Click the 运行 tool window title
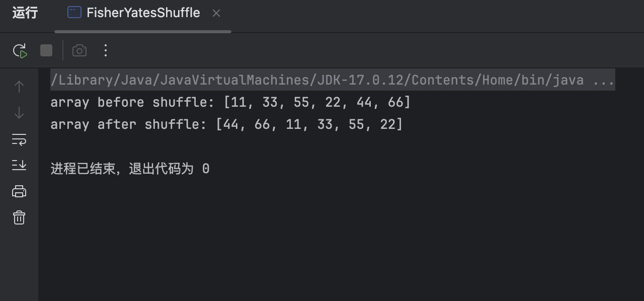Viewport: 644px width, 301px height. tap(25, 13)
